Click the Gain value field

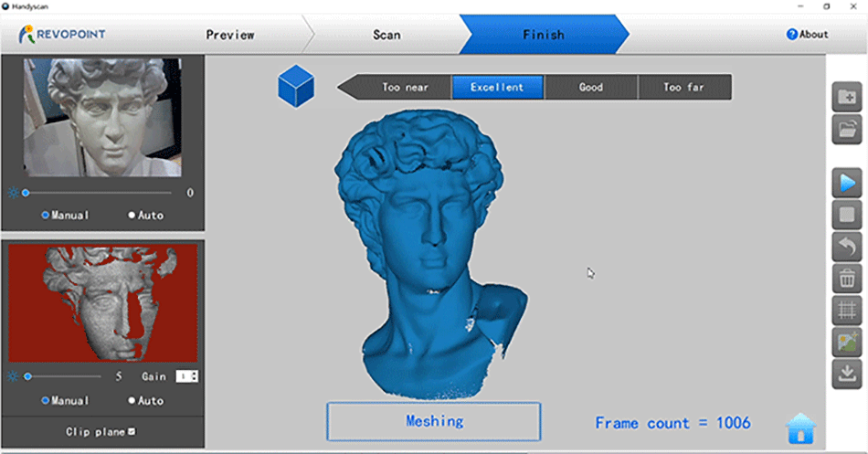point(184,376)
